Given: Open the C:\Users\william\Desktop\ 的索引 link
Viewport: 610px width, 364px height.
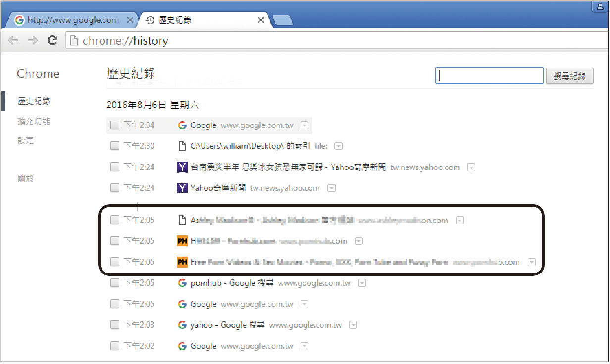Looking at the screenshot, I should 250,146.
